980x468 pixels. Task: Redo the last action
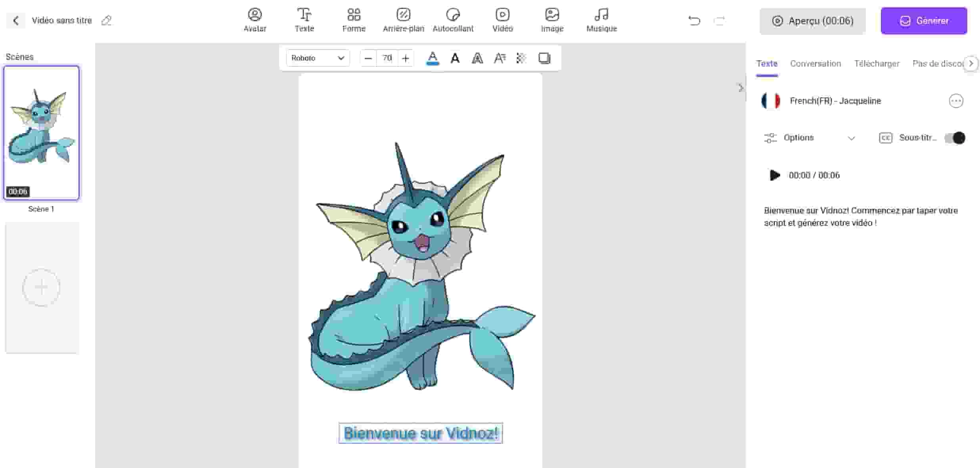coord(719,21)
